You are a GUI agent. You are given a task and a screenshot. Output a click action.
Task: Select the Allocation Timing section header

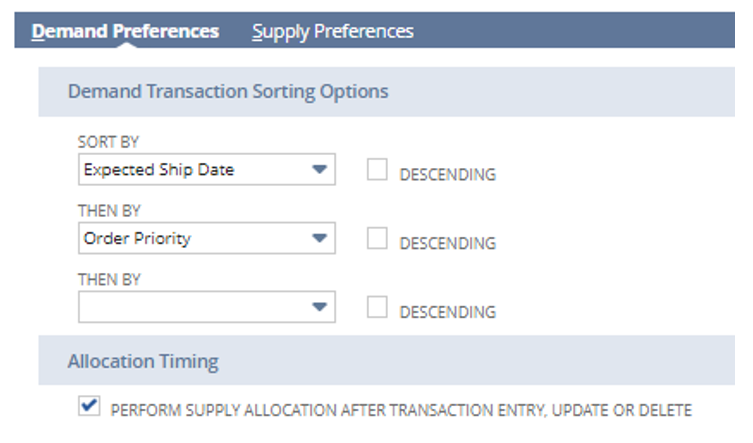coord(142,361)
